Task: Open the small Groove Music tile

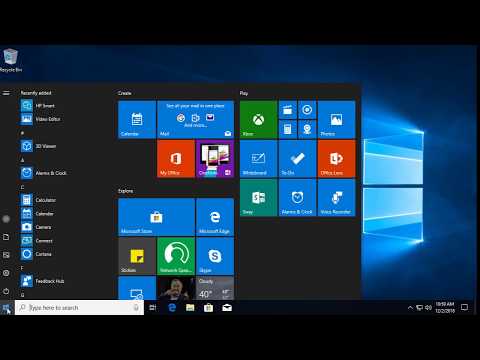Action: tap(307, 110)
